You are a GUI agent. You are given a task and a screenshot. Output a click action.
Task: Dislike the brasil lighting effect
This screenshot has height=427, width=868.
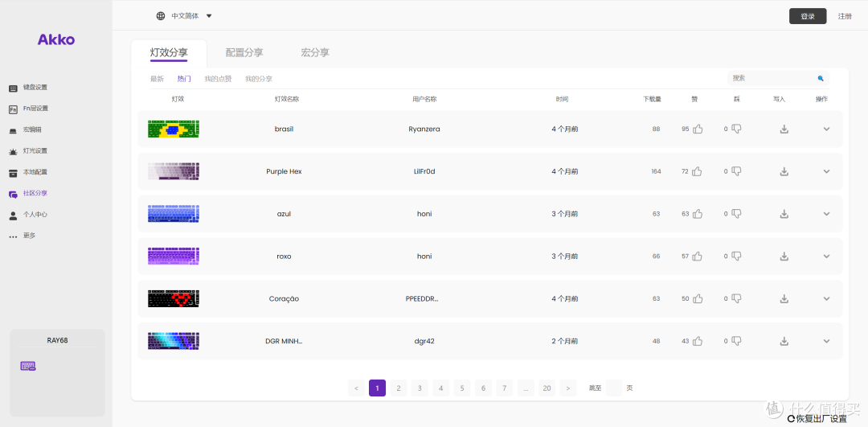[736, 129]
